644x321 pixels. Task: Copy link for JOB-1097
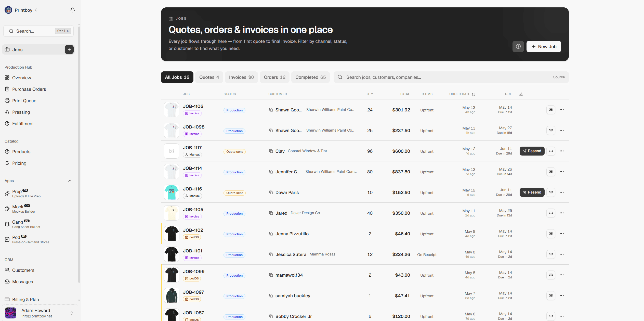(551, 296)
